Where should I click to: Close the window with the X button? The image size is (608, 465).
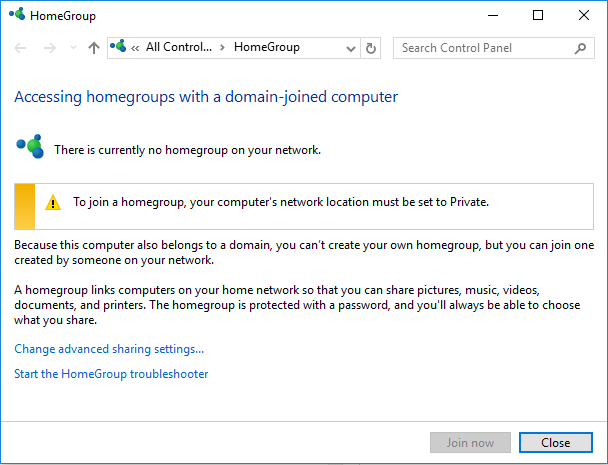[584, 16]
